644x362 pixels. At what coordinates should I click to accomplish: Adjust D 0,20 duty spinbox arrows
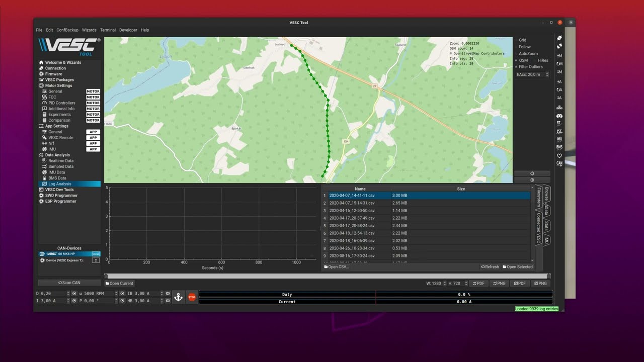(68, 293)
